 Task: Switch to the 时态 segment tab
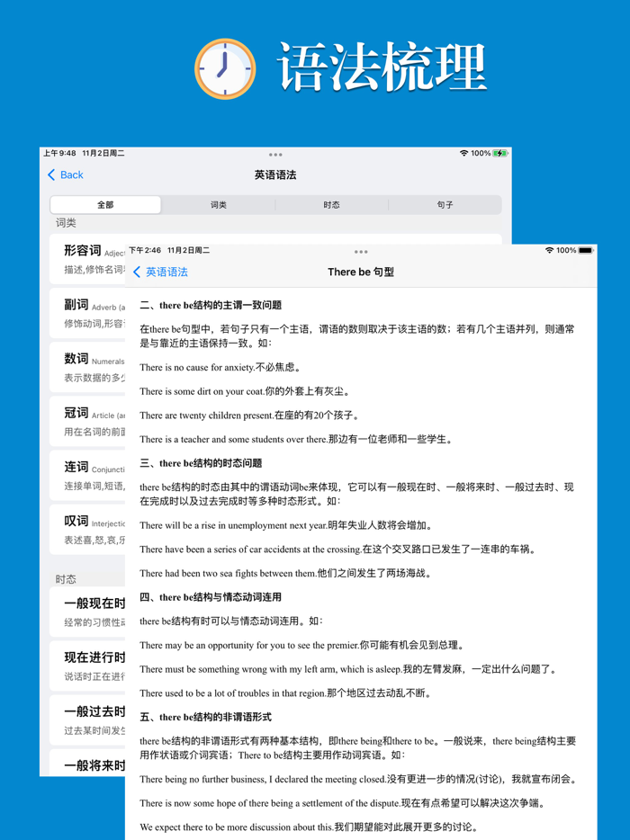[x=331, y=205]
